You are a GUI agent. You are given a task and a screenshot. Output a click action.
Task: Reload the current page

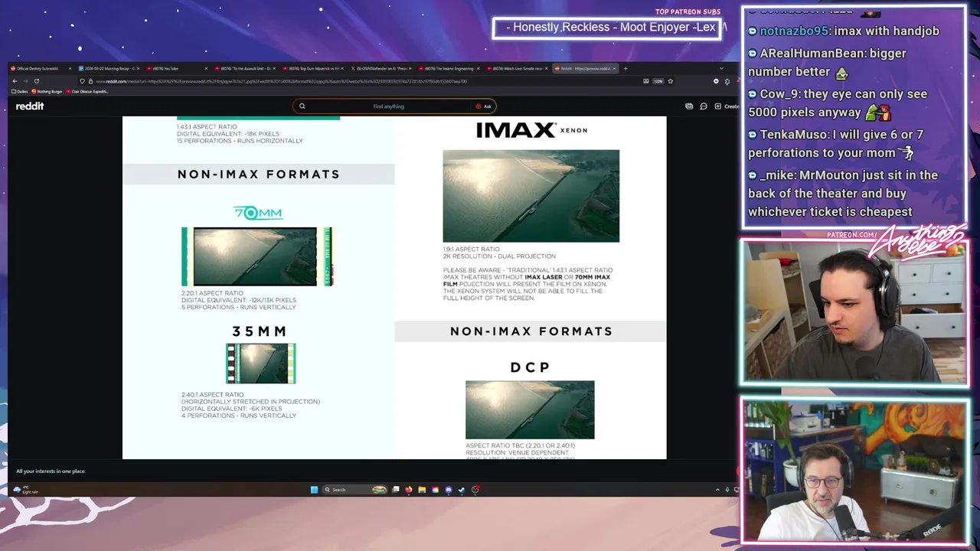point(36,81)
